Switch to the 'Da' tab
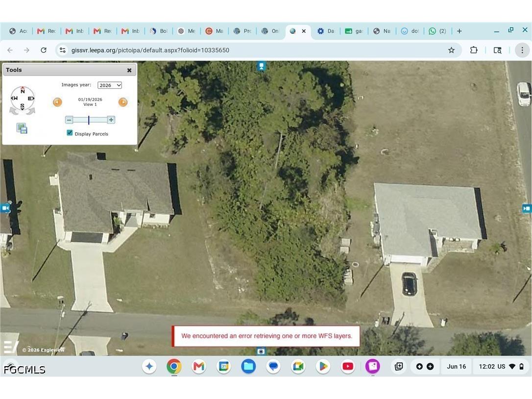This screenshot has height=399, width=532. [326, 31]
